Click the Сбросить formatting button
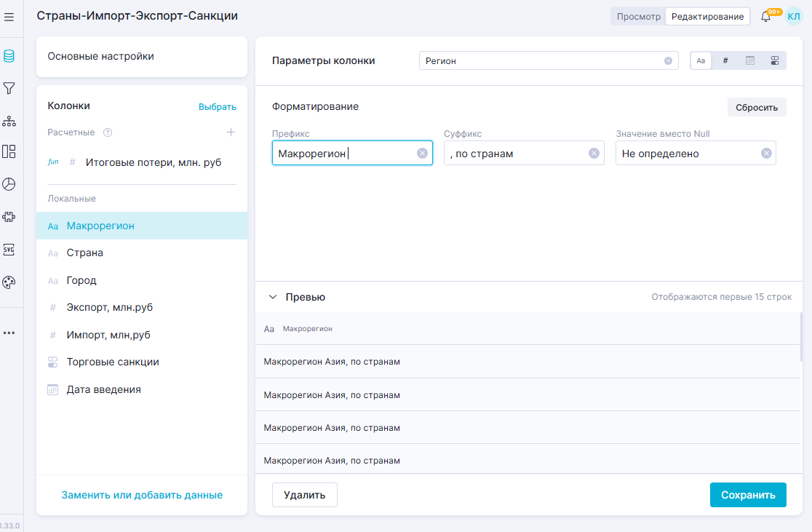The height and width of the screenshot is (532, 812). click(757, 107)
